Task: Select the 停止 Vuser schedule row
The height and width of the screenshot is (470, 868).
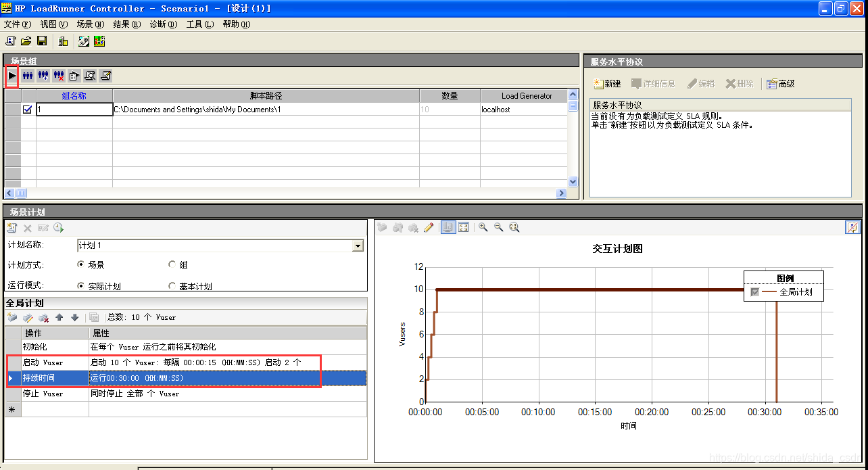Action: (186, 394)
